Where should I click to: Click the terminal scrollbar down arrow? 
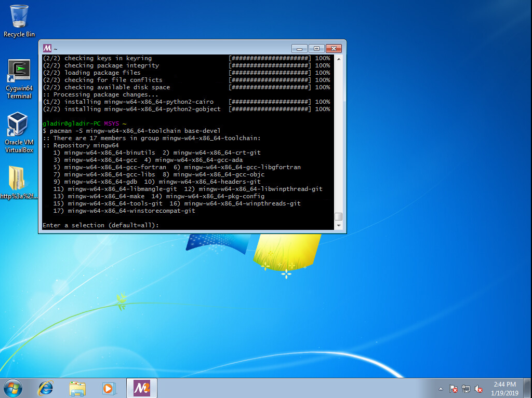339,226
